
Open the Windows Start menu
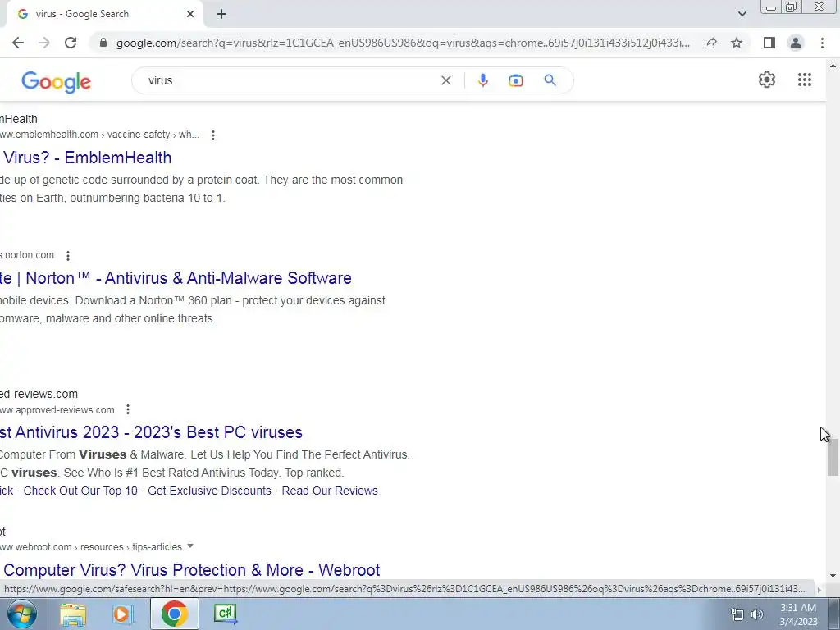(21, 614)
